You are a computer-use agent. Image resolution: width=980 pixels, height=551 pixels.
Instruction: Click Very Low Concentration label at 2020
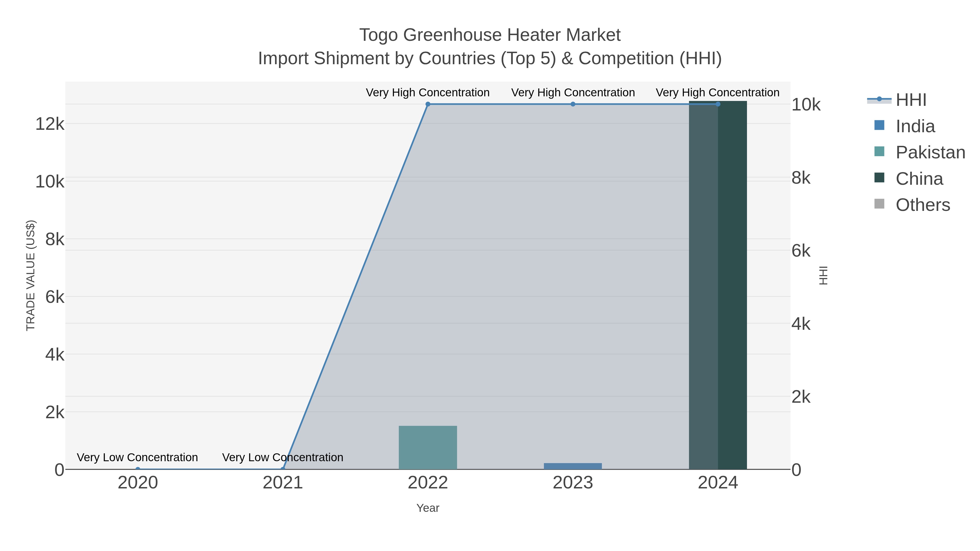point(137,457)
